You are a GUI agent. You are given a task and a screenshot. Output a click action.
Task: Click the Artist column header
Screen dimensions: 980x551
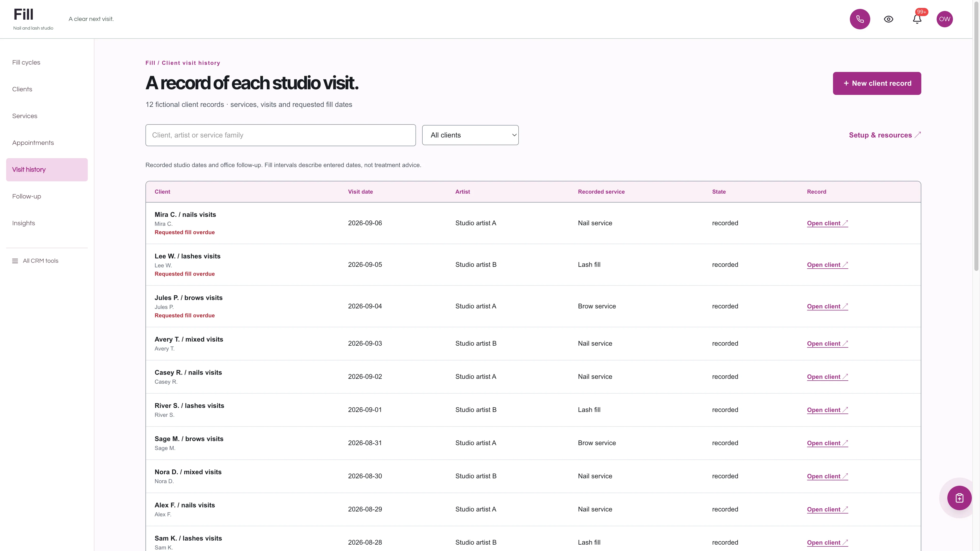pos(463,192)
